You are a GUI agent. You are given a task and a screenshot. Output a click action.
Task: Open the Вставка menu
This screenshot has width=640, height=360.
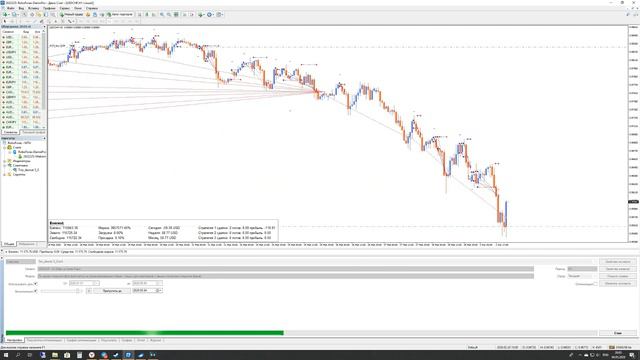tap(33, 8)
